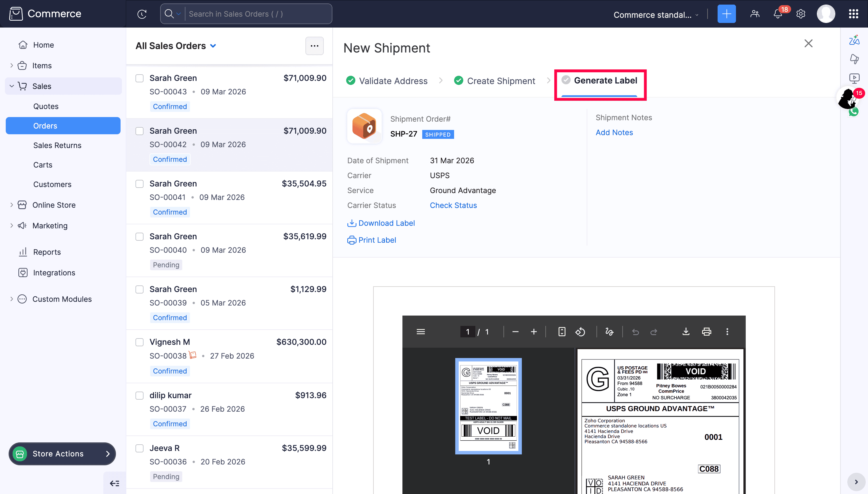The image size is (868, 494).
Task: Expand the Marketing section
Action: [x=11, y=225]
